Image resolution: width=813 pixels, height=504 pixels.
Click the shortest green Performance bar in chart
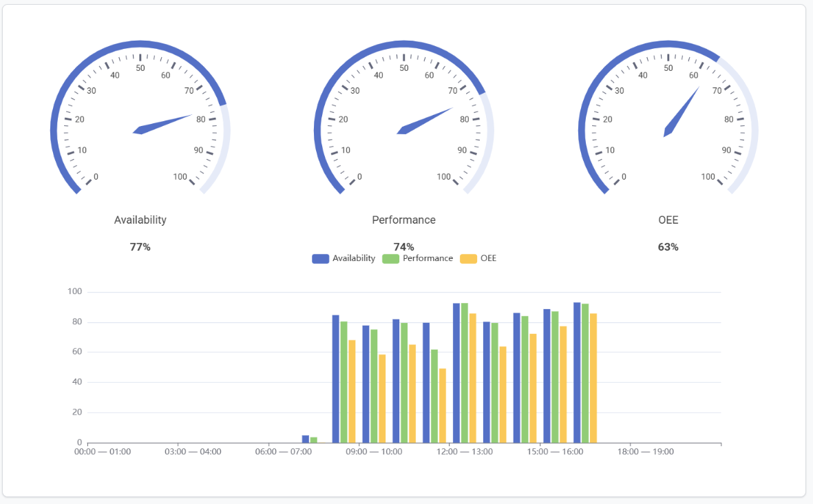tap(314, 440)
